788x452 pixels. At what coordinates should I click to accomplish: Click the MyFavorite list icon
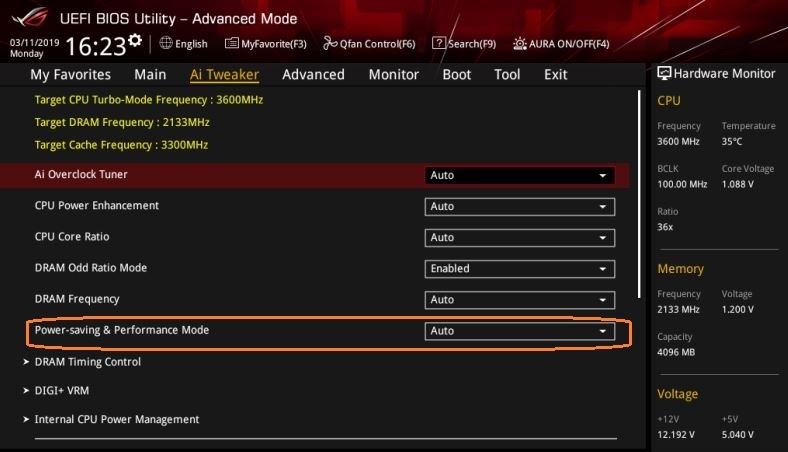click(231, 43)
